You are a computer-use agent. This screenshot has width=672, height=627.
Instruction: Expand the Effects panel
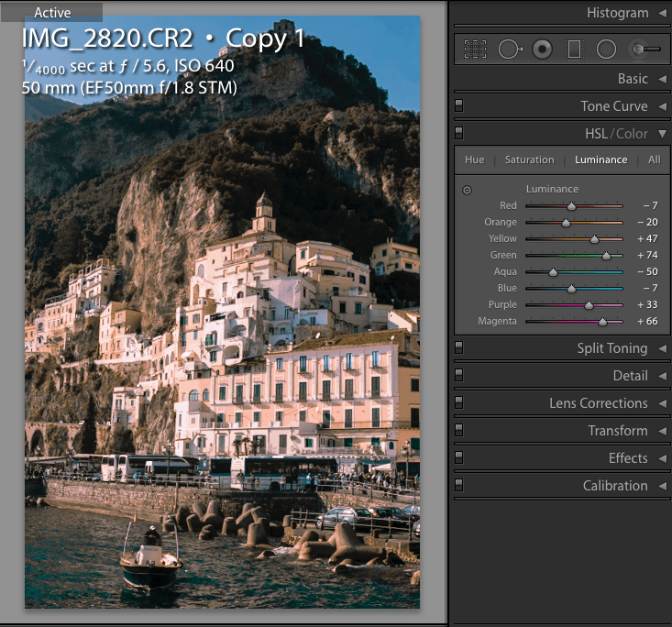coord(662,458)
